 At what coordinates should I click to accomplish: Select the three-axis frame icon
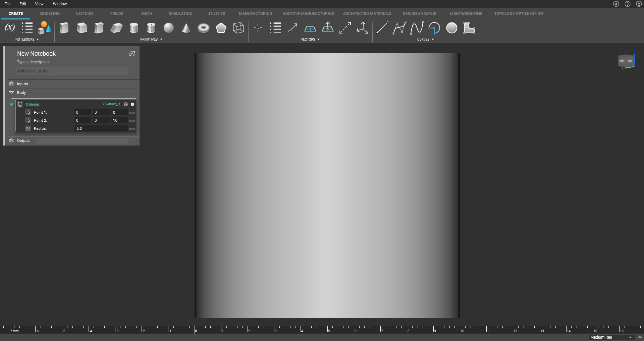click(x=363, y=28)
